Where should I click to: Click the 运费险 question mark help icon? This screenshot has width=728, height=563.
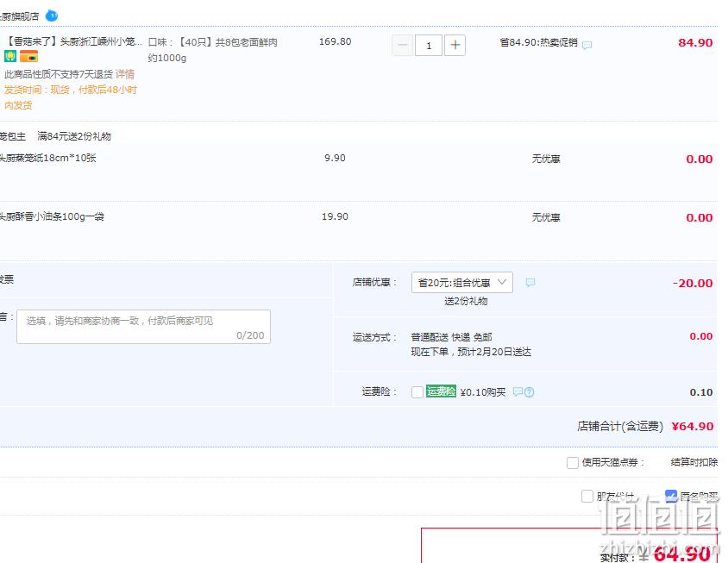(529, 392)
